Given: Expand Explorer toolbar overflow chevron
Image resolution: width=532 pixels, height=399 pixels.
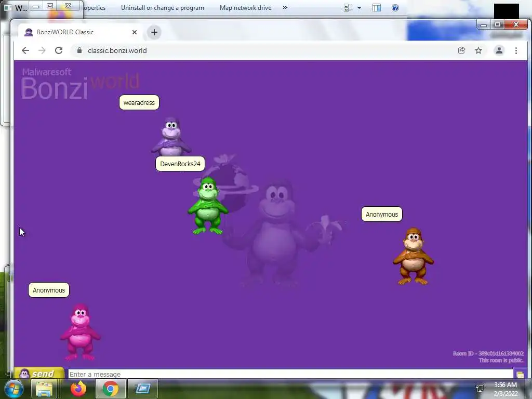Looking at the screenshot, I should point(285,7).
